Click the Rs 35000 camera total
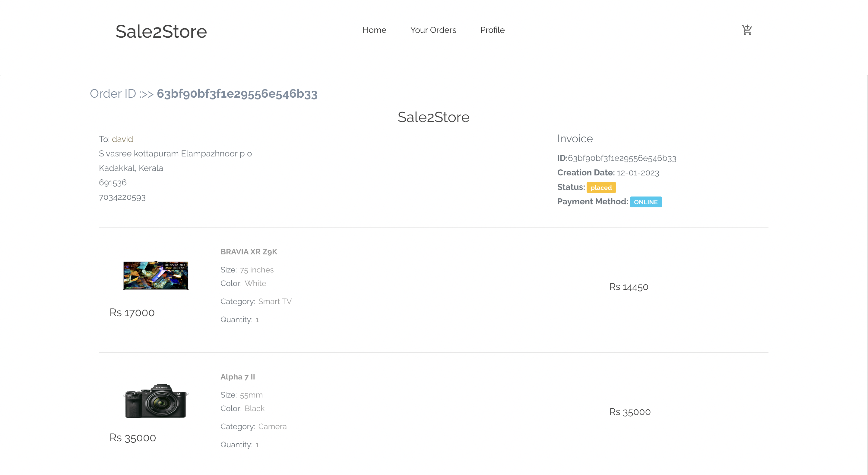Screen dimensions: 868x475 coord(630,412)
